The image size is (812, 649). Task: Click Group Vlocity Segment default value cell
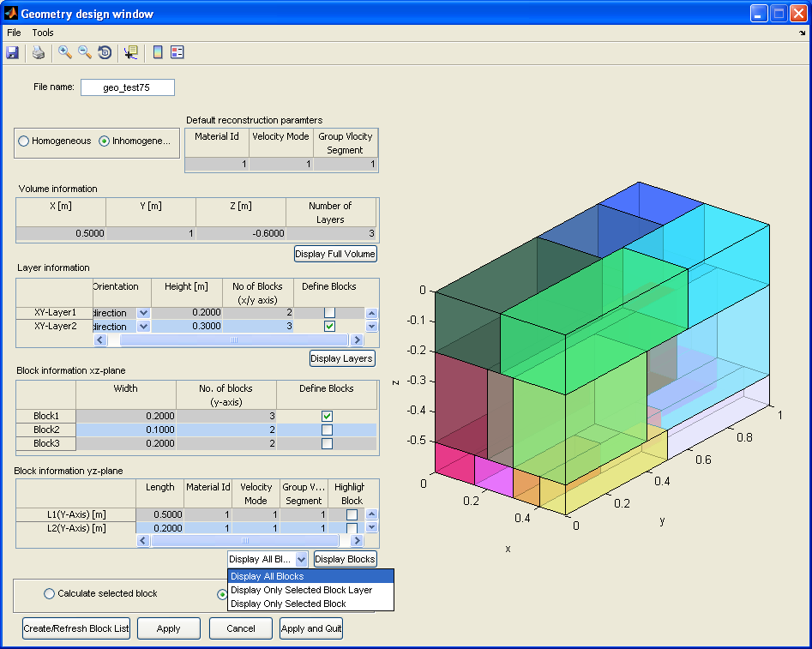click(345, 165)
